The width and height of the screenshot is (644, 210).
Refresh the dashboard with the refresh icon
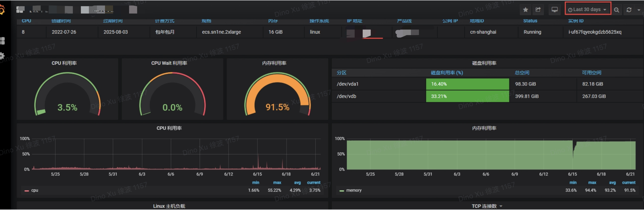pyautogui.click(x=629, y=10)
